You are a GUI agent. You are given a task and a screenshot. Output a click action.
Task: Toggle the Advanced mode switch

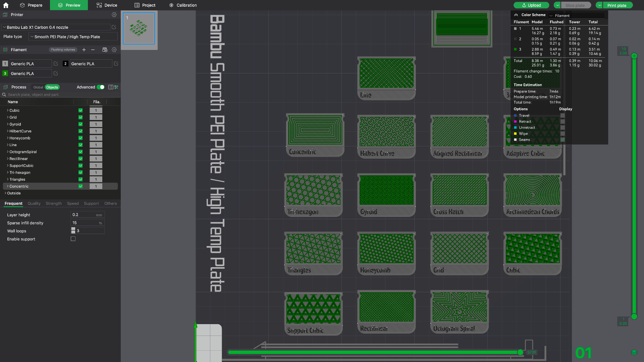click(101, 87)
